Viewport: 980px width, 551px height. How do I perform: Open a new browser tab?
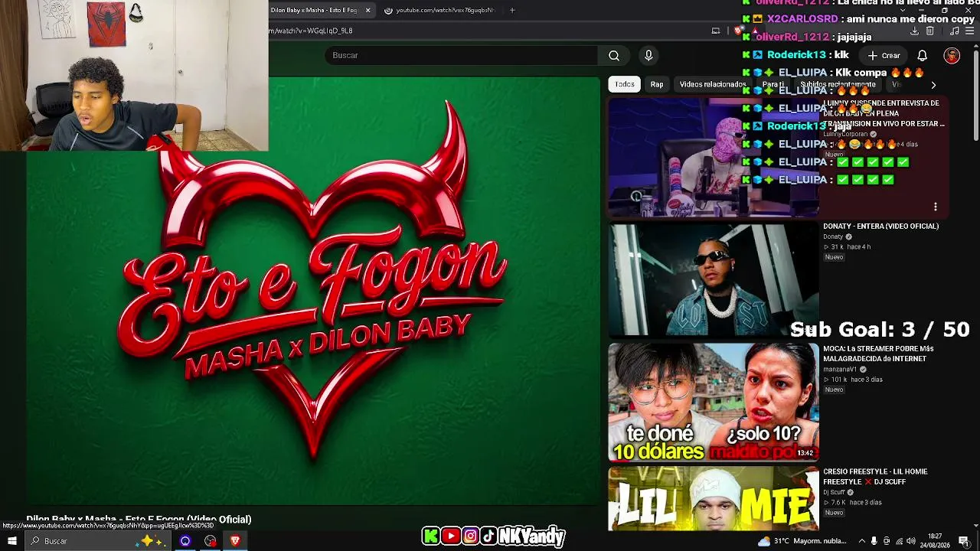click(512, 10)
